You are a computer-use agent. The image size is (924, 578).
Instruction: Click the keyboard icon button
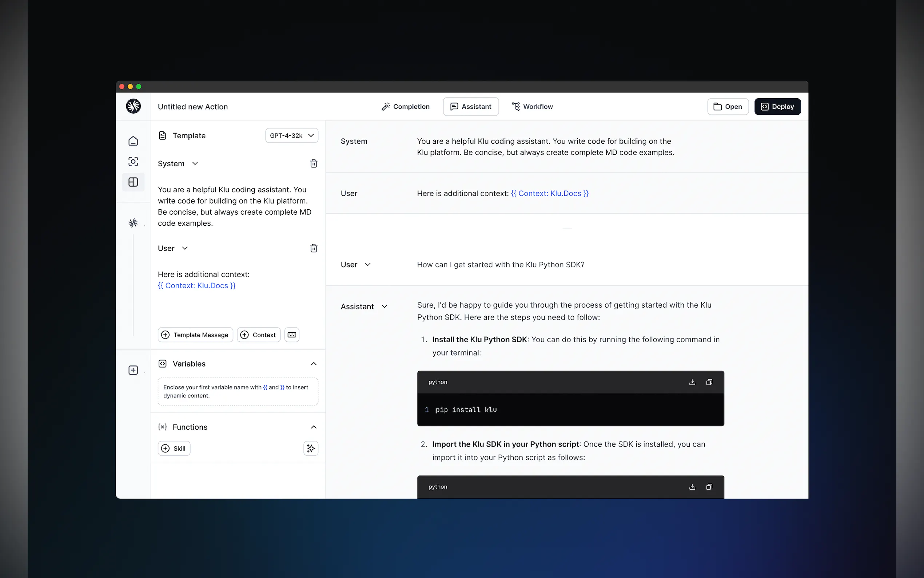[x=291, y=335]
